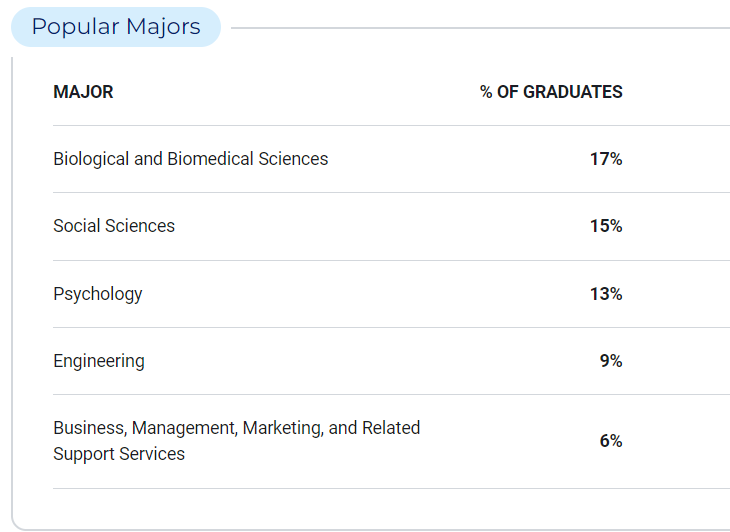The width and height of the screenshot is (730, 532).
Task: Click divider between Social Sciences and Psychology rows
Action: pyautogui.click(x=392, y=261)
